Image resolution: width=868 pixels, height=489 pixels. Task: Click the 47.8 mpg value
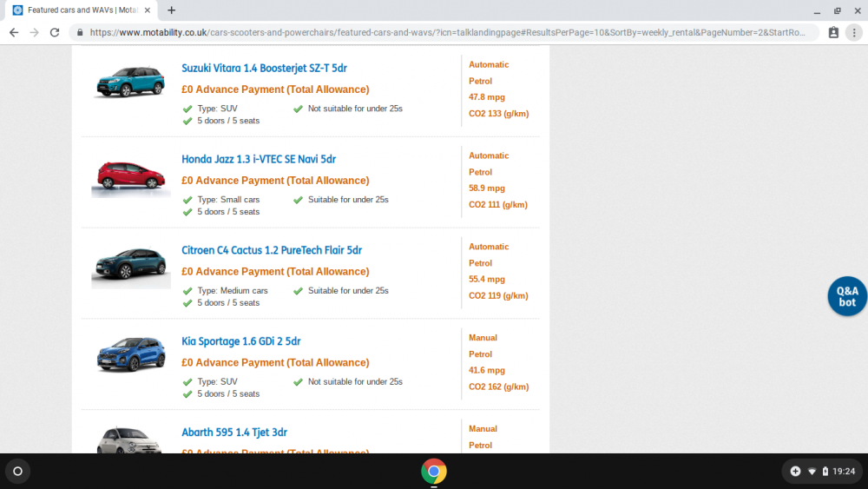(x=487, y=97)
